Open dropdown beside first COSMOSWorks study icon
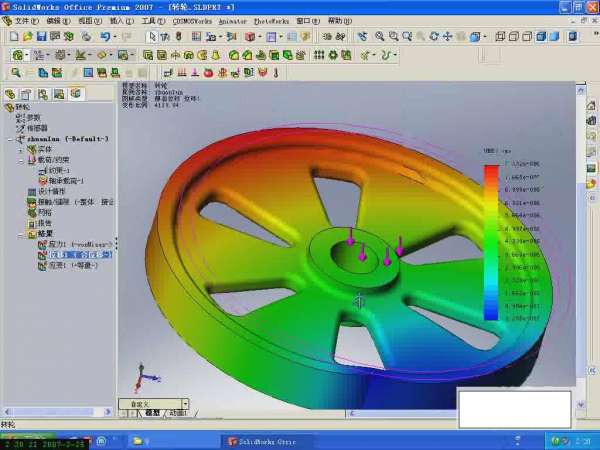The image size is (600, 450). pyautogui.click(x=26, y=56)
